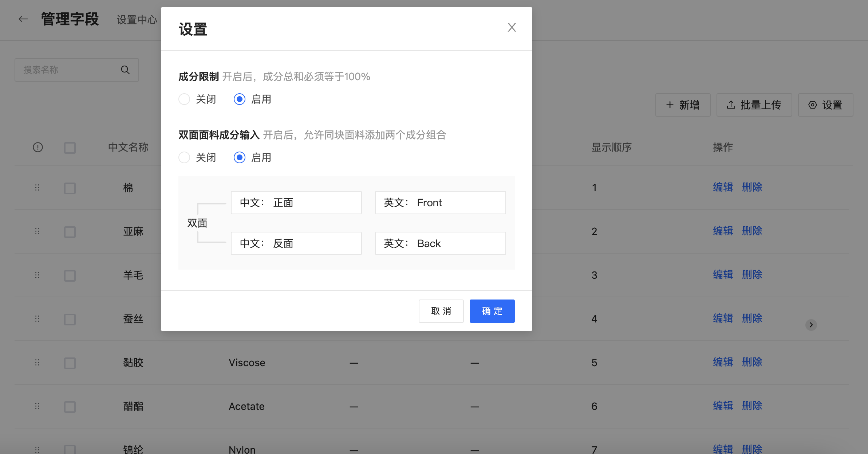Click the 确定 button
The height and width of the screenshot is (454, 868).
tap(492, 311)
